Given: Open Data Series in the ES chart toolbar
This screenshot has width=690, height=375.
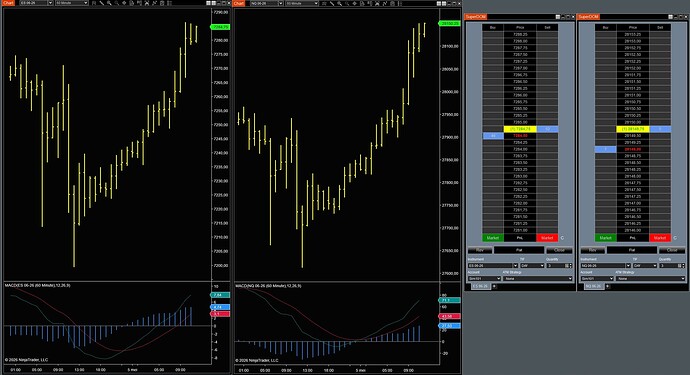Looking at the screenshot, I should pyautogui.click(x=93, y=3).
